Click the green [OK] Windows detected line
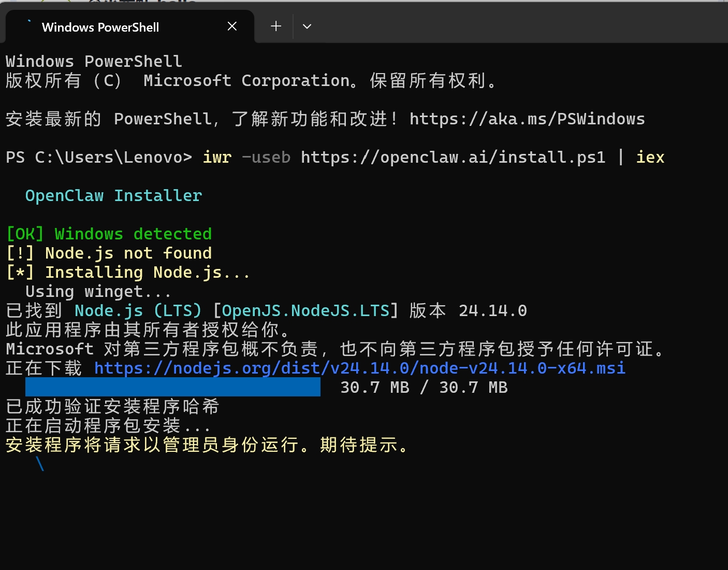The image size is (728, 570). (109, 234)
